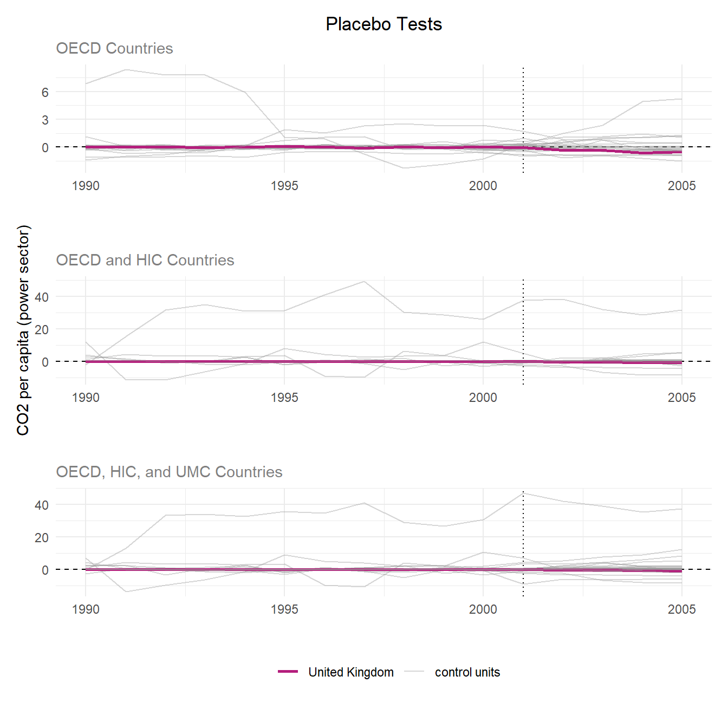Screen dimensions: 728x728
Task: Click the magenta United Kingdom legend line
Action: [x=288, y=672]
